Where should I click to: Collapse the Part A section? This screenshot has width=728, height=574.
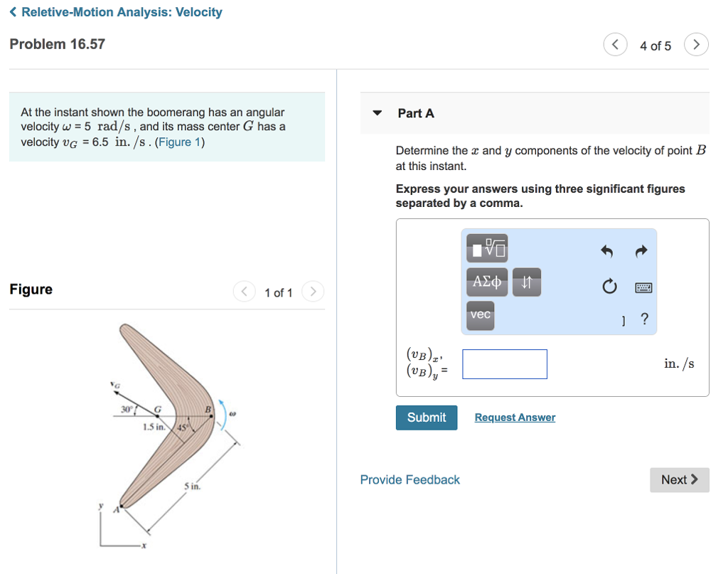coord(377,113)
